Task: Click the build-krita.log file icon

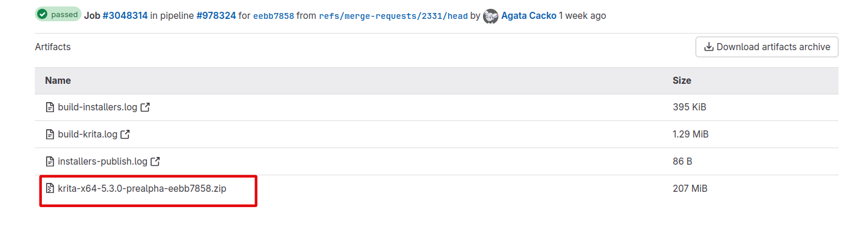Action: click(50, 135)
